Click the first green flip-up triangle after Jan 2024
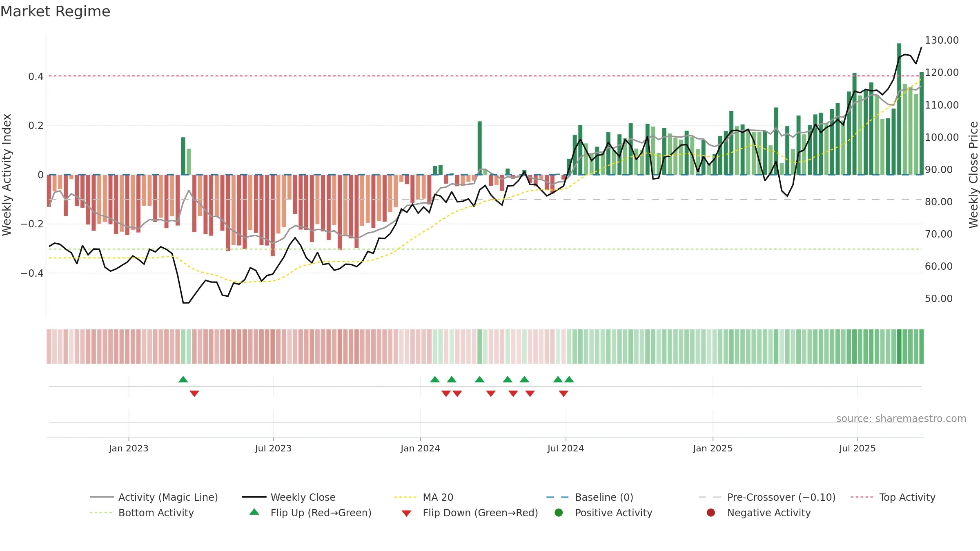980x551 pixels. click(x=435, y=379)
